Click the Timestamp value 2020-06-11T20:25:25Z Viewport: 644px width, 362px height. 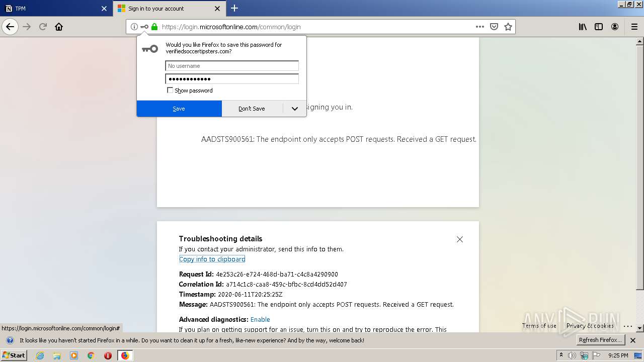click(x=250, y=295)
